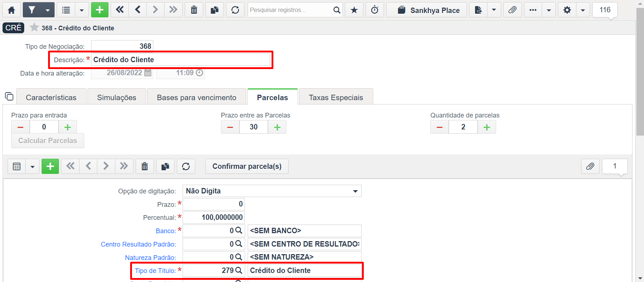This screenshot has height=282, width=644.
Task: Click Calcular Parcelas button
Action: click(x=48, y=141)
